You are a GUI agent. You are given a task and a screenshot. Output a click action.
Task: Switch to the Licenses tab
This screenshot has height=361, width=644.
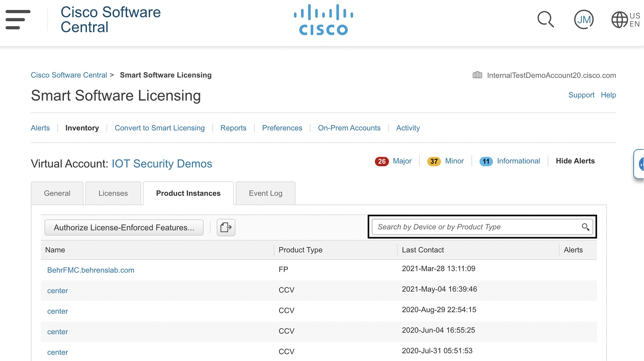click(113, 193)
